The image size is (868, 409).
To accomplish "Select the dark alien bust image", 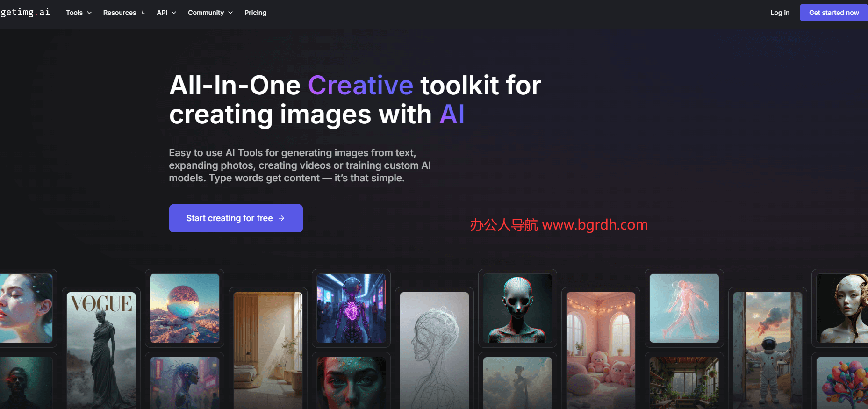I will pyautogui.click(x=517, y=308).
